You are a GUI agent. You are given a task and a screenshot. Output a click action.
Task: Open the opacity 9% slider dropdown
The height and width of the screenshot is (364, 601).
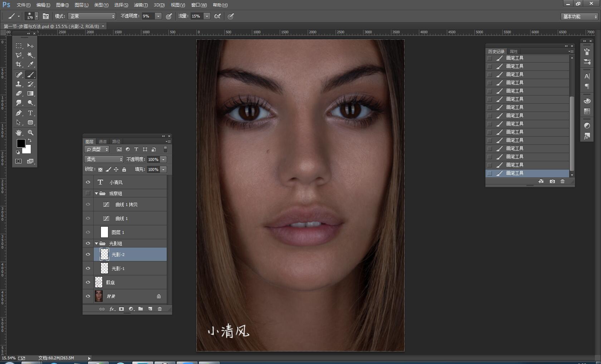click(158, 16)
